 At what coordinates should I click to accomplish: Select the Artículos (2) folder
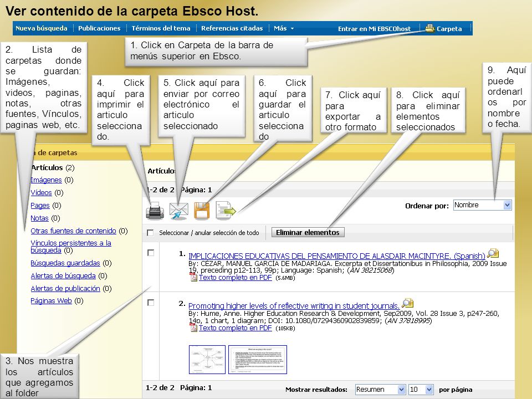[x=53, y=167]
